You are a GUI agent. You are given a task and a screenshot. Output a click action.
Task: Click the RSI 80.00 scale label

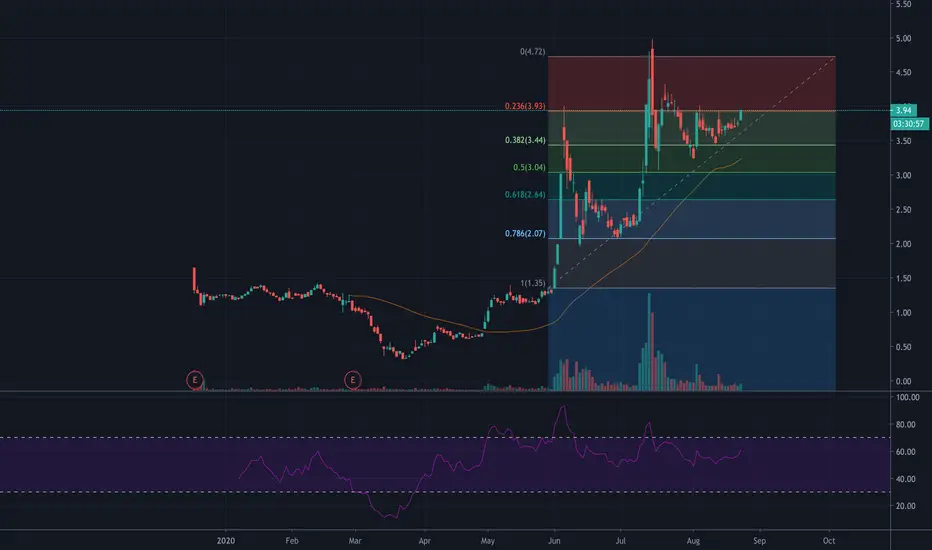pyautogui.click(x=906, y=425)
